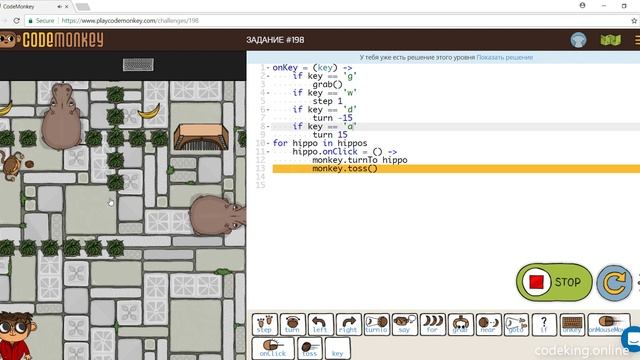Fold the onClick handler at line 11
This screenshot has height=360, width=640.
(268, 152)
